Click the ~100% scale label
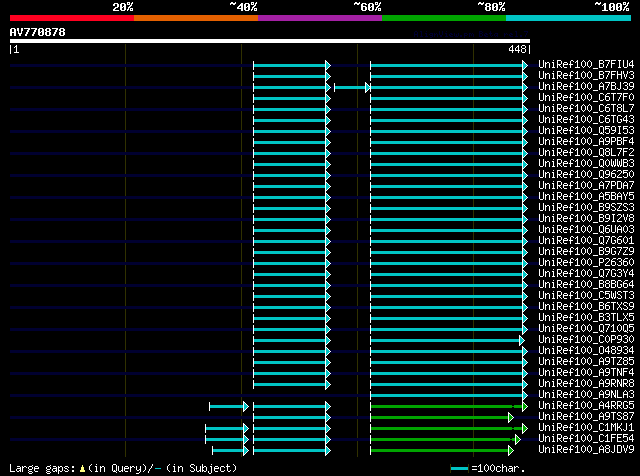Image resolution: width=640 pixels, height=476 pixels. pyautogui.click(x=611, y=7)
